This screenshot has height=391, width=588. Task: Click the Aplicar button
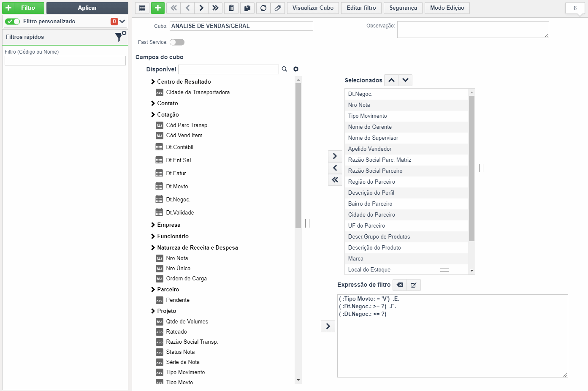87,8
